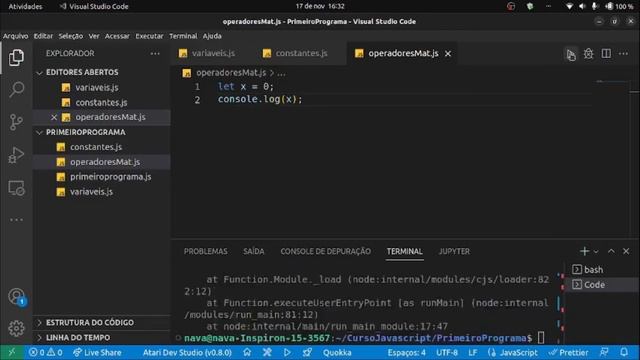Maximize the terminal panel size
This screenshot has width=640, height=360.
611,251
